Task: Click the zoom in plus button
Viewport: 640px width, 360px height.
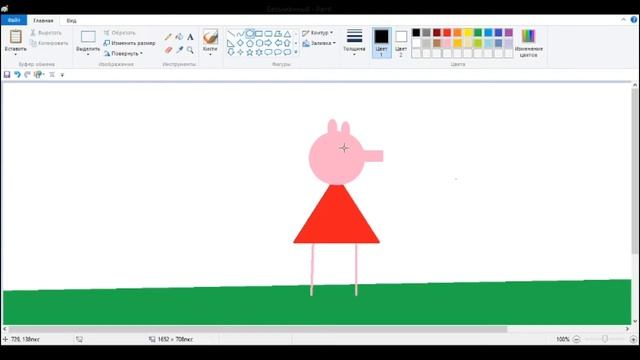Action: (x=633, y=339)
